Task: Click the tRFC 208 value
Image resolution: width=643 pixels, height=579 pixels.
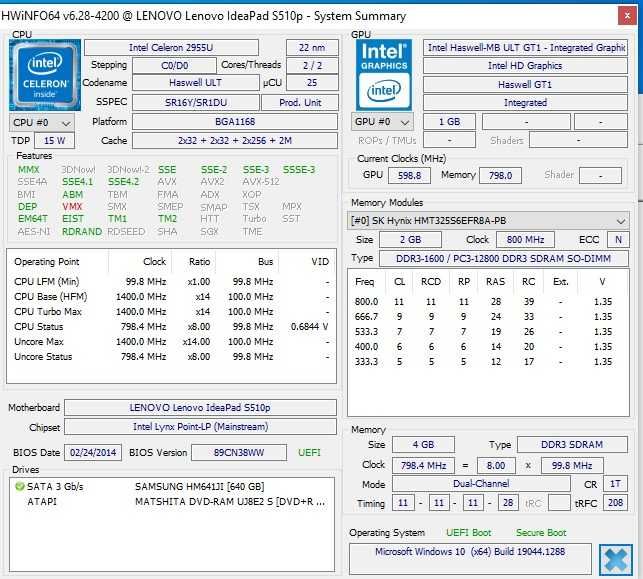Action: (615, 503)
